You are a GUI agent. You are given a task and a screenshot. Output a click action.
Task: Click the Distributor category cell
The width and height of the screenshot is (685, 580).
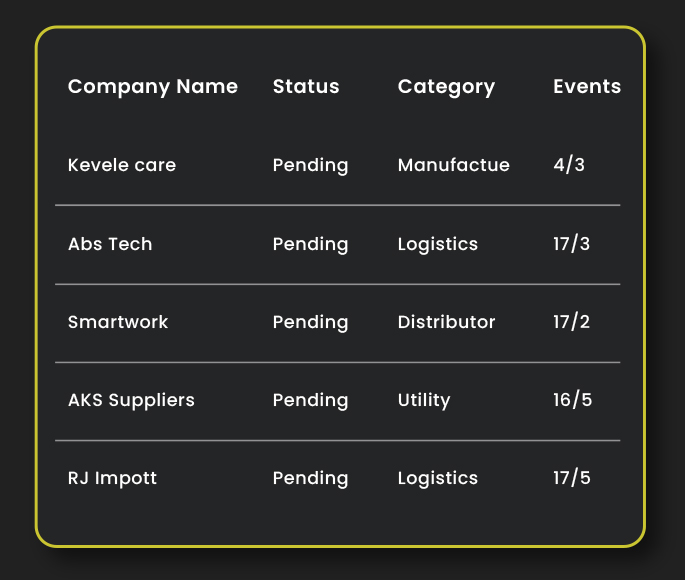click(446, 322)
